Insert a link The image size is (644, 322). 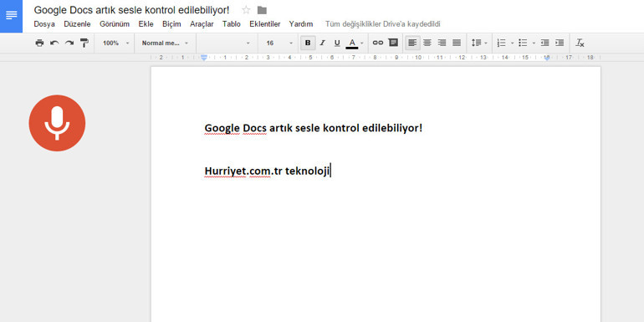pyautogui.click(x=378, y=43)
